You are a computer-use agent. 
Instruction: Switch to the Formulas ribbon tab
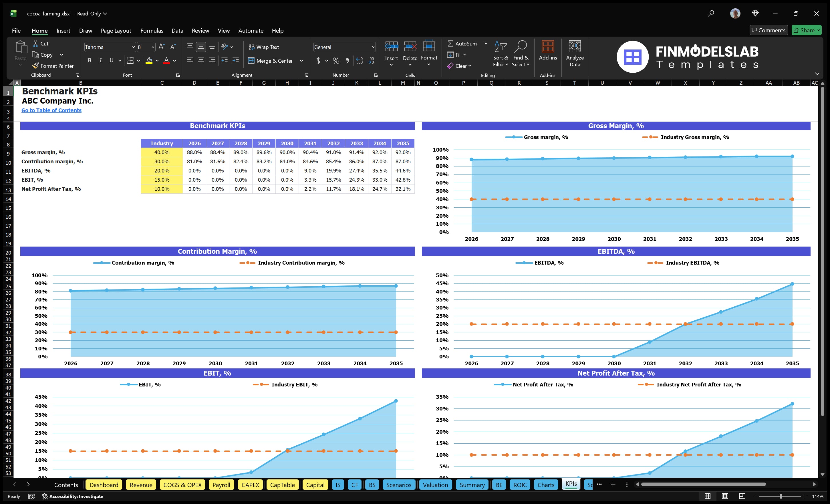click(x=152, y=30)
